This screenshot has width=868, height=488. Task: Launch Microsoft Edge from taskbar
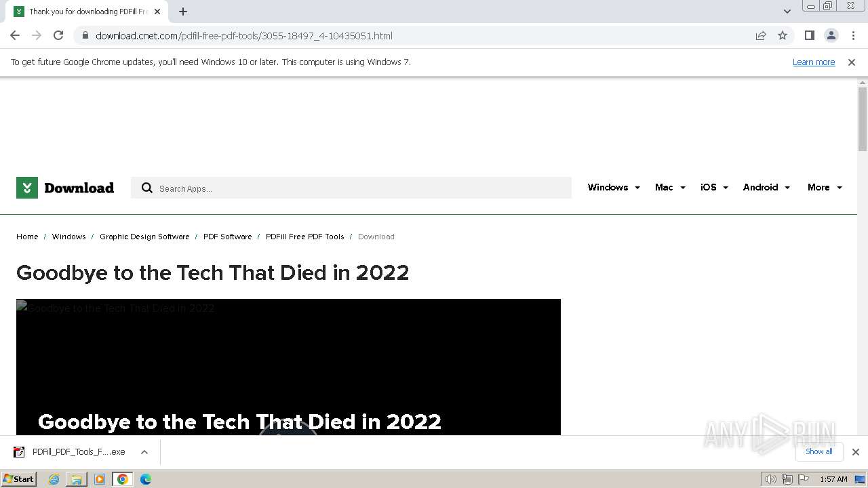146,479
